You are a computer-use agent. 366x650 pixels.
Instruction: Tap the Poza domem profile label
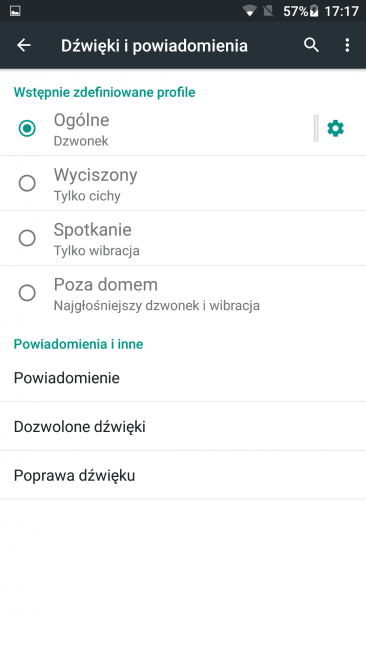tap(106, 285)
